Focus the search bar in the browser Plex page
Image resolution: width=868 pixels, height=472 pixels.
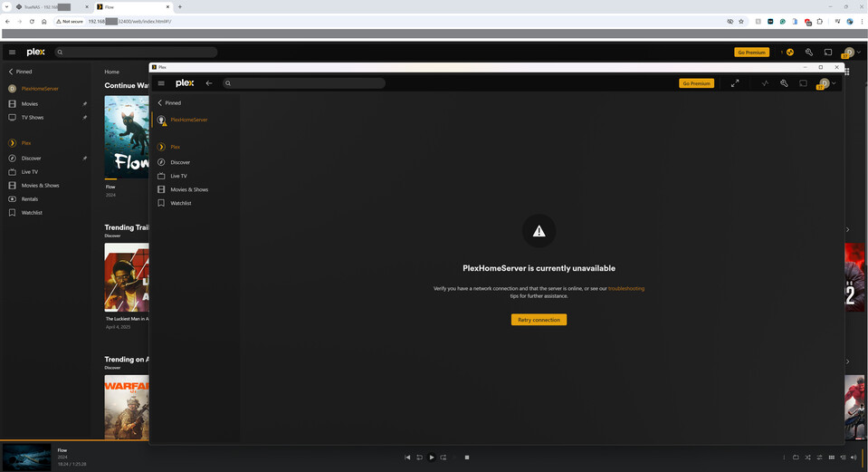pos(136,52)
